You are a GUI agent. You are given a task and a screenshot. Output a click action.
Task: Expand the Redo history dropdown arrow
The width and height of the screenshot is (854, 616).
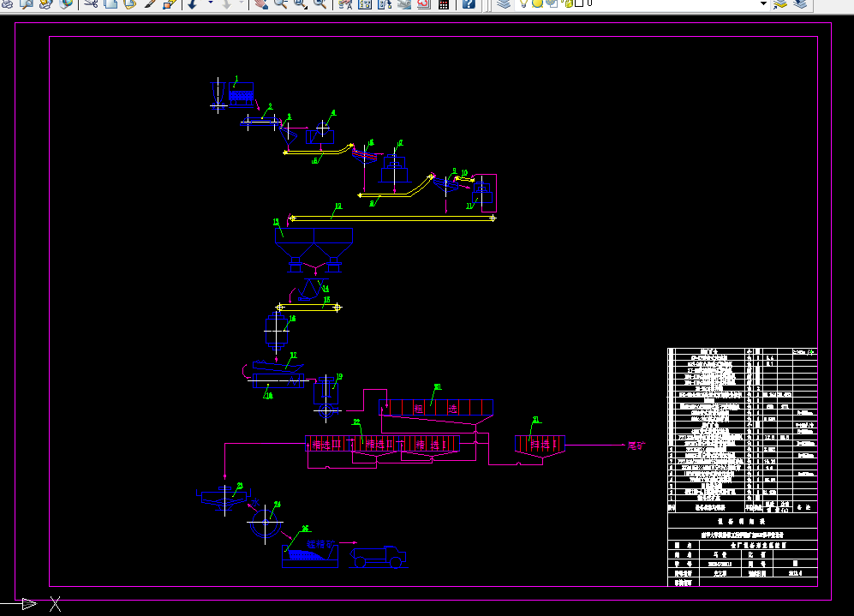point(242,3)
